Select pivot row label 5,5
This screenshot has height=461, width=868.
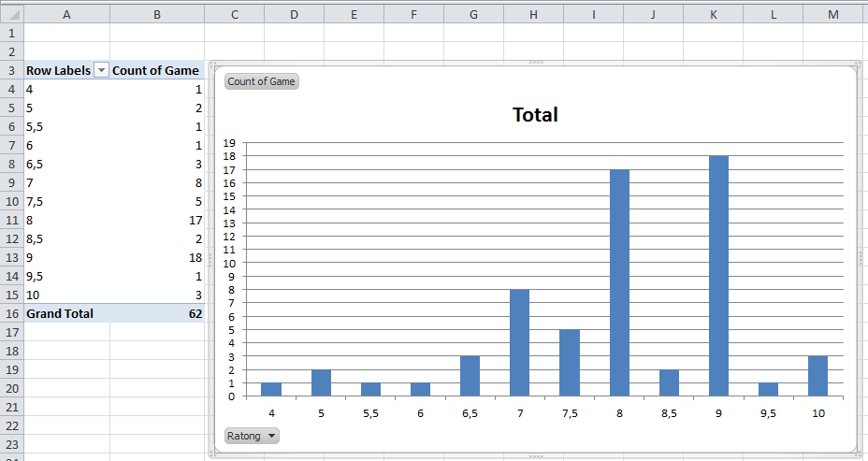[x=67, y=127]
